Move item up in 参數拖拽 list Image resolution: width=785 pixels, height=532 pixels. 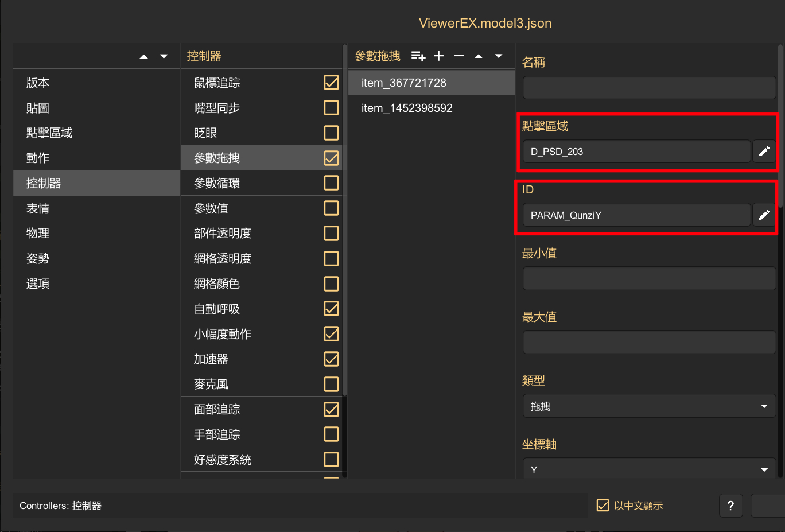479,56
